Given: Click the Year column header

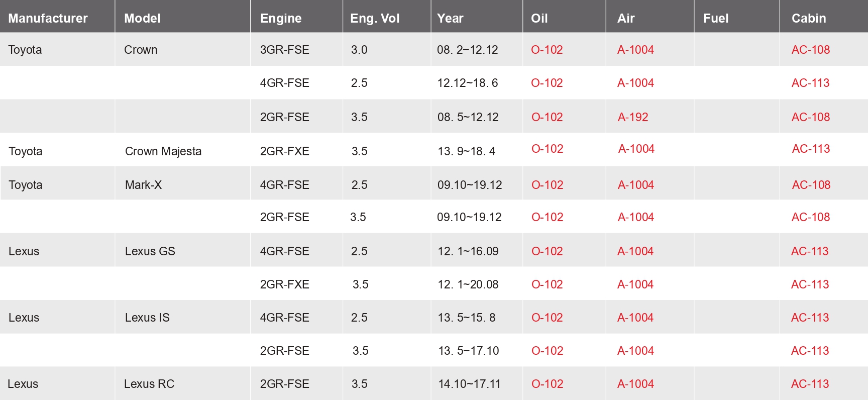Looking at the screenshot, I should click(x=450, y=18).
